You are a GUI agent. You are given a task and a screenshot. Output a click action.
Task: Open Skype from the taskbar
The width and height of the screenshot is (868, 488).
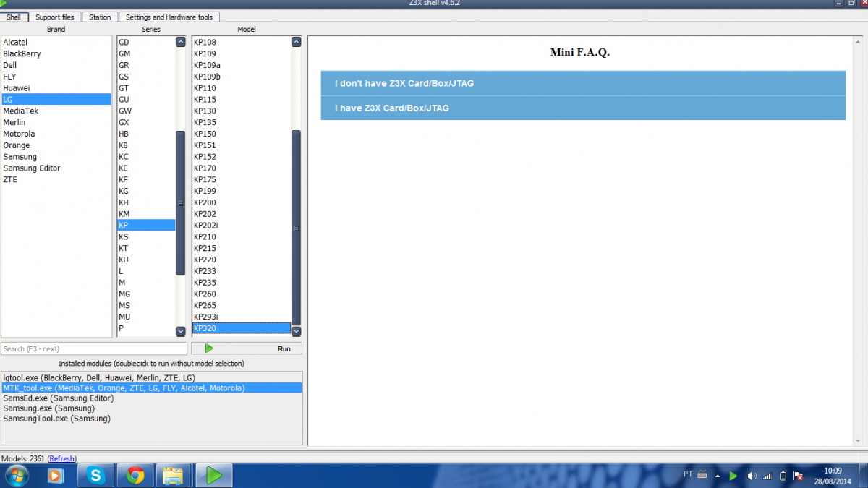pos(95,475)
